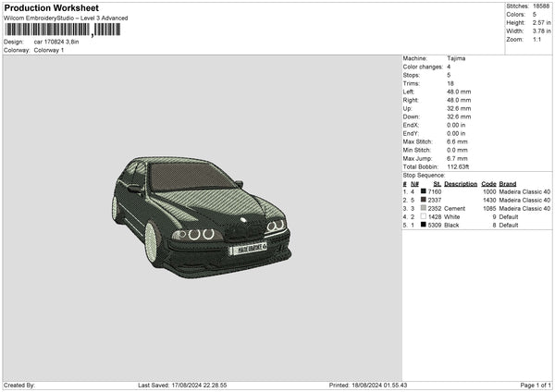Select the Black color swatch for thread 5309
Viewport: 555px width, 392px height.
pos(423,225)
